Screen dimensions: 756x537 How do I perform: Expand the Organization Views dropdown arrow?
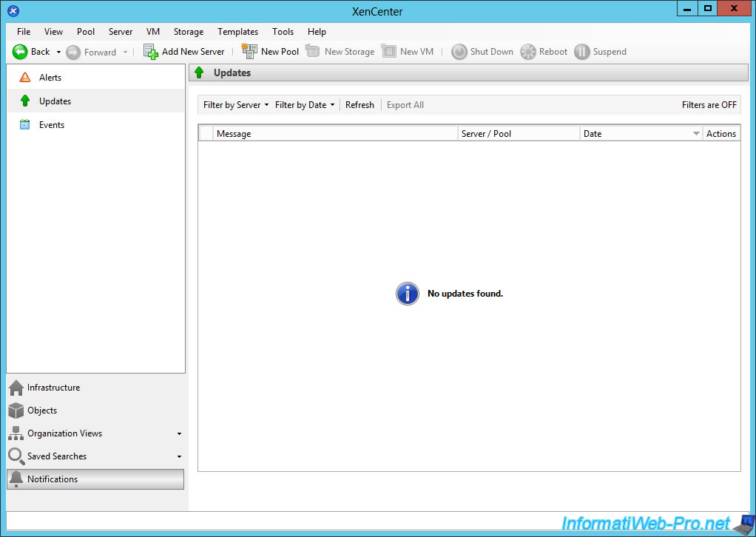[x=179, y=434]
